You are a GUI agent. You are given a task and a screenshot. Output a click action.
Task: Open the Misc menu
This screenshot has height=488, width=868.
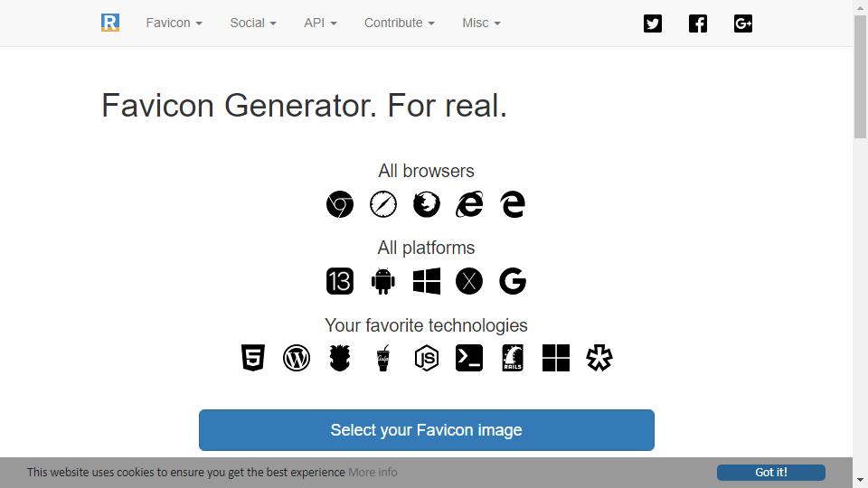481,23
